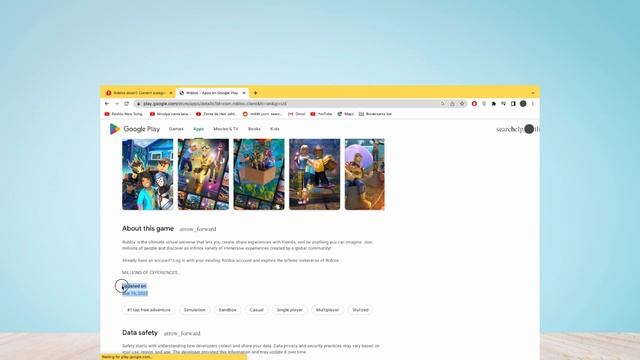Open the Chrome three-dot menu

click(x=533, y=104)
